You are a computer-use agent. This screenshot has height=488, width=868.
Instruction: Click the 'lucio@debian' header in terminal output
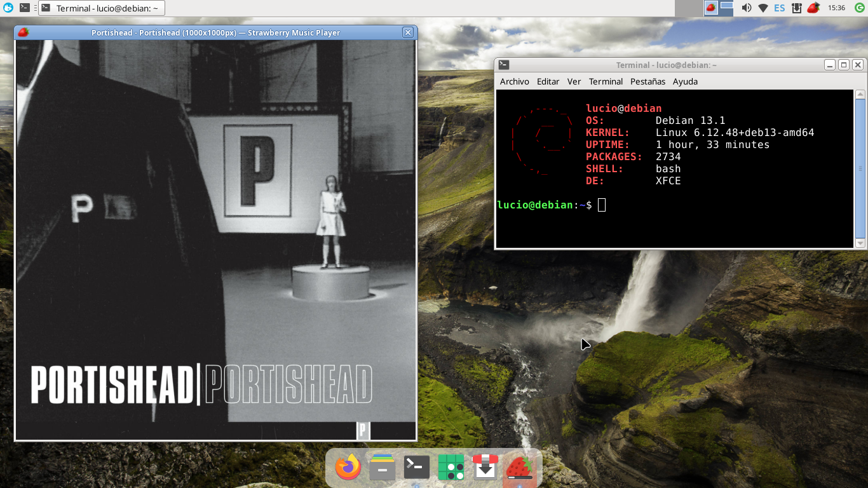pyautogui.click(x=623, y=108)
